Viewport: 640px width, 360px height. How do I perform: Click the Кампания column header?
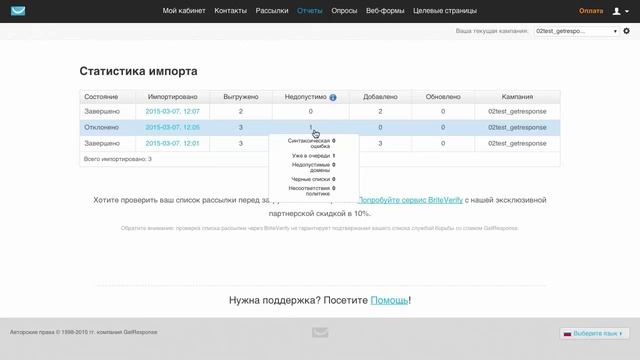[517, 97]
